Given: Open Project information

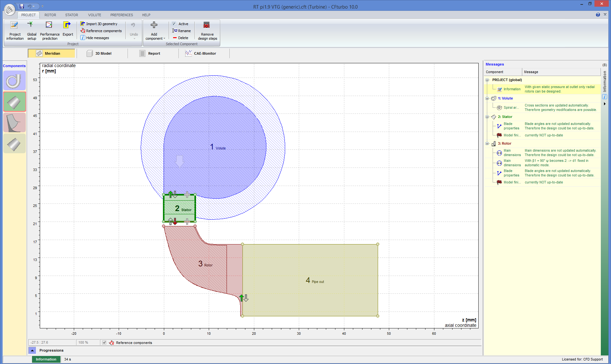Looking at the screenshot, I should (15, 31).
